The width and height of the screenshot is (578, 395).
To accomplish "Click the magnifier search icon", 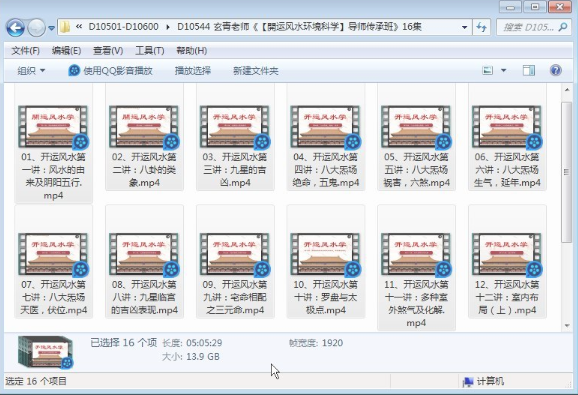I will coord(563,27).
